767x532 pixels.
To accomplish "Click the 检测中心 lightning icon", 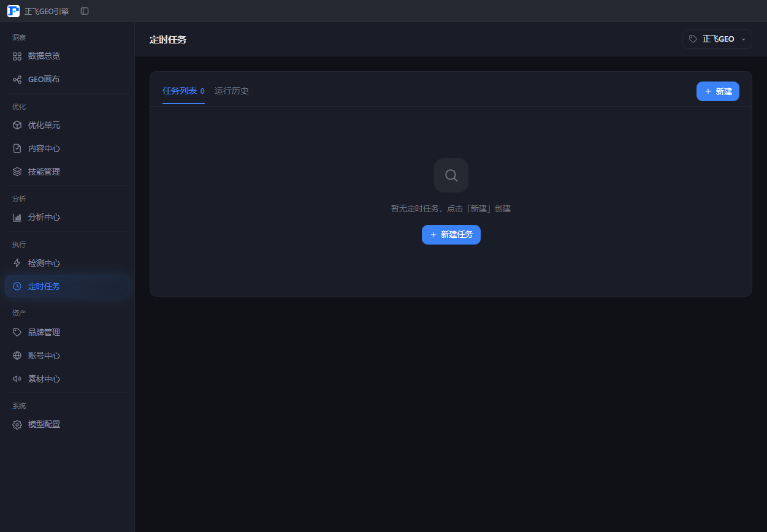I will (17, 263).
